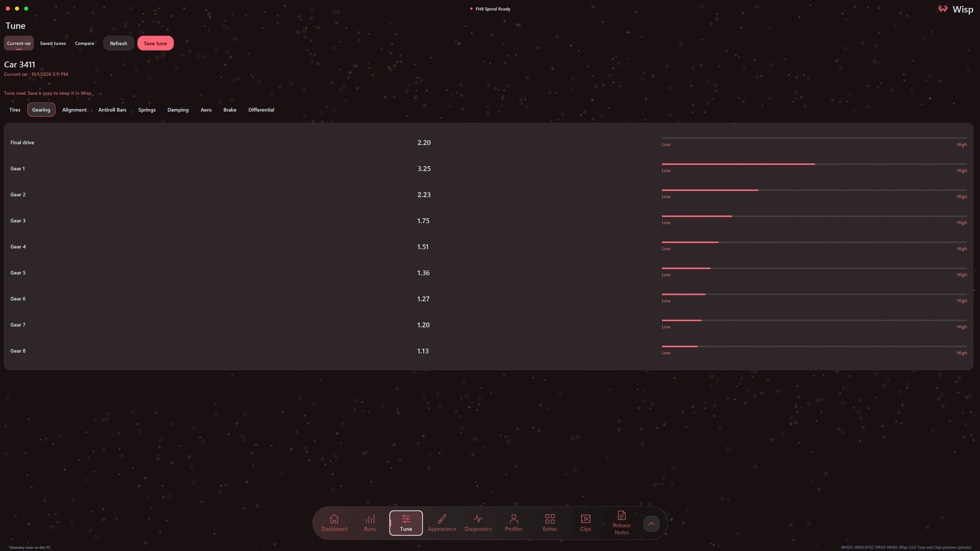The height and width of the screenshot is (551, 980).
Task: Click the Gear 3 slider bar
Action: coord(814,216)
